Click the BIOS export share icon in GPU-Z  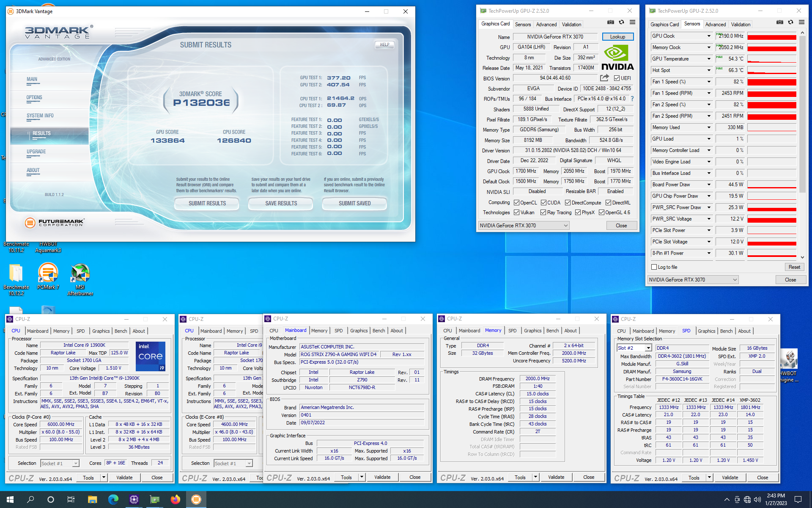pyautogui.click(x=604, y=78)
